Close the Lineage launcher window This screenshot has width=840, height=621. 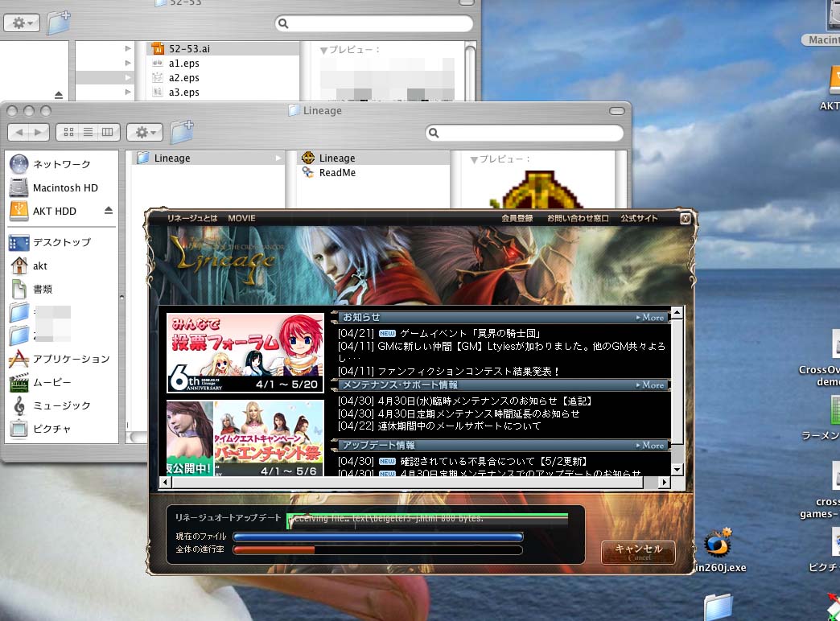tap(686, 219)
